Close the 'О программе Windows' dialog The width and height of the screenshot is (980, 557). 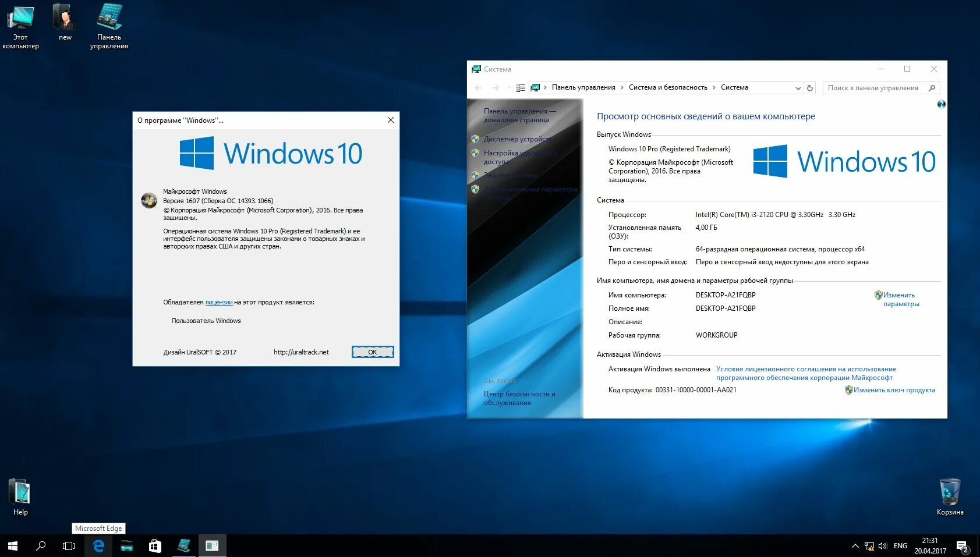pos(391,120)
